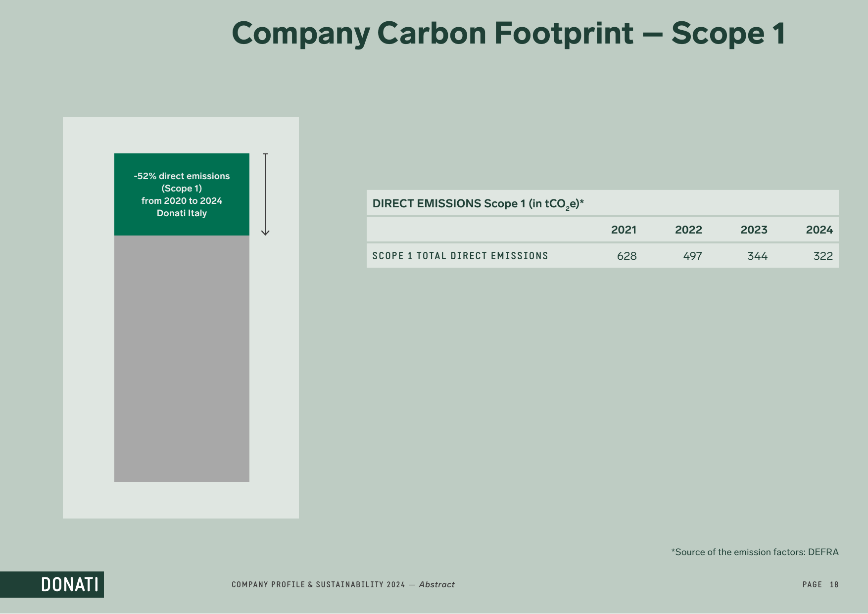Click the value 322
This screenshot has width=868, height=614.
823,256
